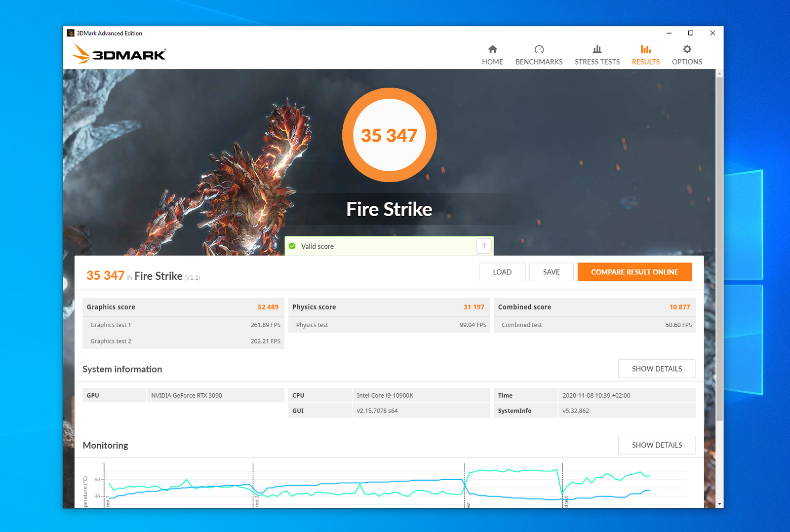
Task: Click the Combined test 50.60 FPS value
Action: pos(678,325)
